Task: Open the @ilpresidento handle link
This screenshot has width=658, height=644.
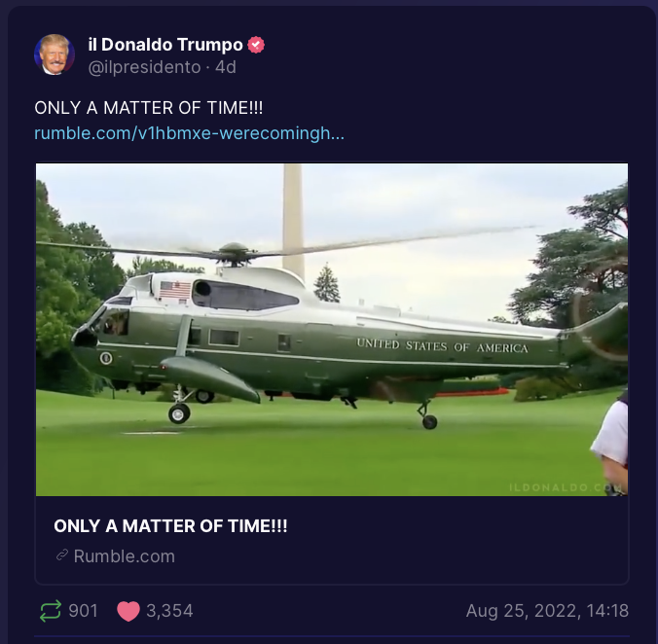Action: [144, 67]
